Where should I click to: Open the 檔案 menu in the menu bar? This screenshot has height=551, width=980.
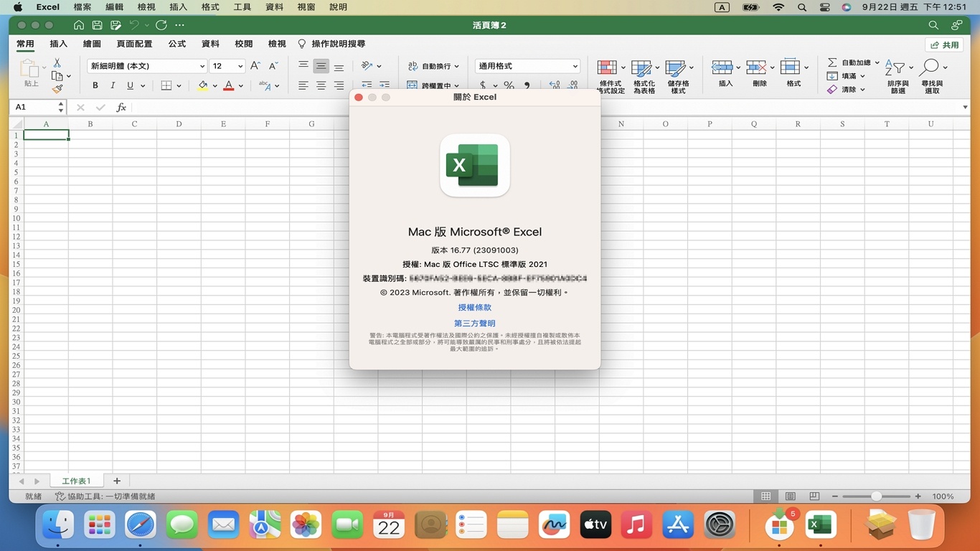pyautogui.click(x=83, y=7)
